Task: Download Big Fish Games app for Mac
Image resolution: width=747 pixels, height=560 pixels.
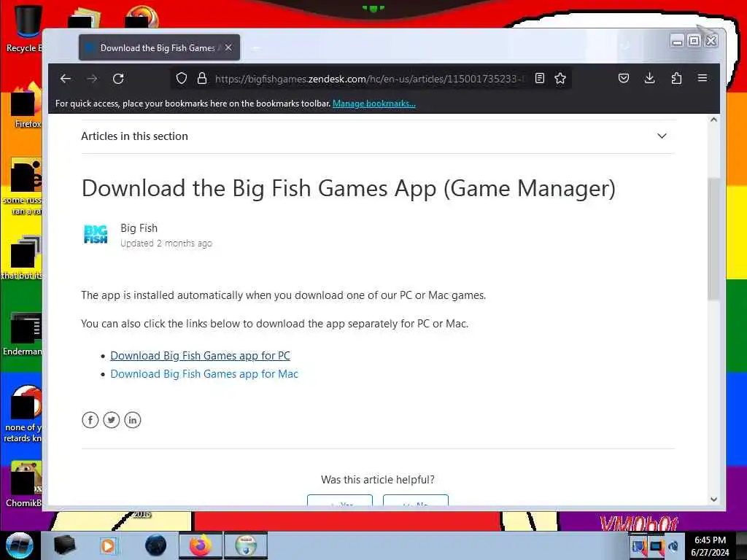Action: pos(204,374)
